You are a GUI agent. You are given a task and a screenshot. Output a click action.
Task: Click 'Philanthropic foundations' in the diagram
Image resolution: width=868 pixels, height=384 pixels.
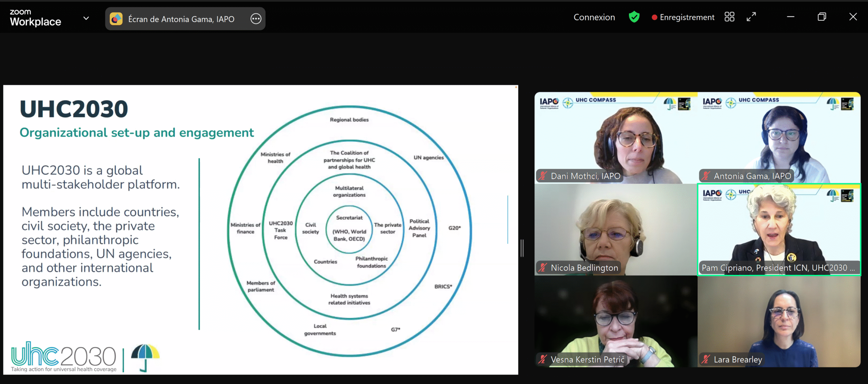coord(372,262)
